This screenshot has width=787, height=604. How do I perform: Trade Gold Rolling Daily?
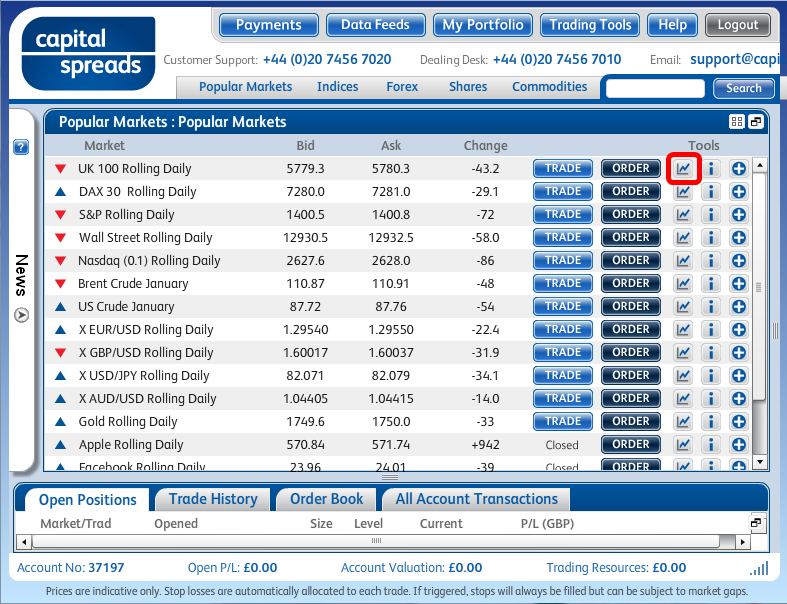pos(563,421)
